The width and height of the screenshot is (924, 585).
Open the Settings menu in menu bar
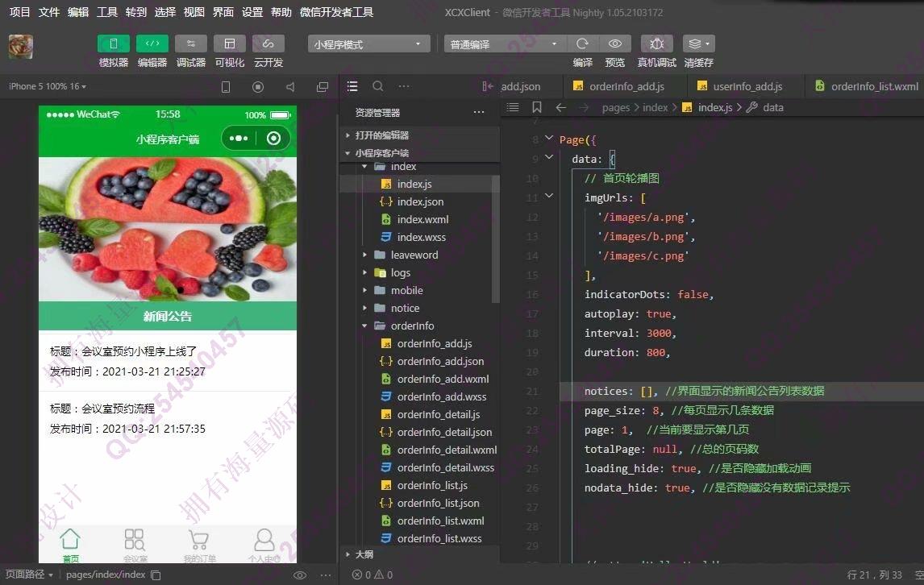coord(252,12)
